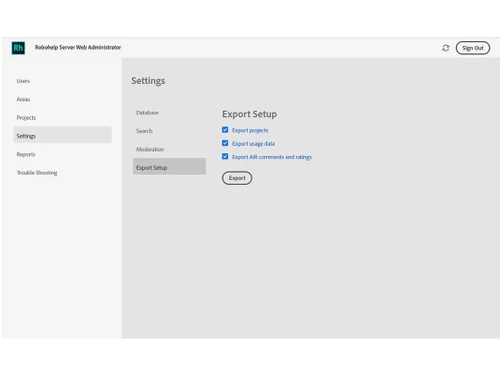
Task: Click the Export Setup section heading
Action: (x=249, y=114)
